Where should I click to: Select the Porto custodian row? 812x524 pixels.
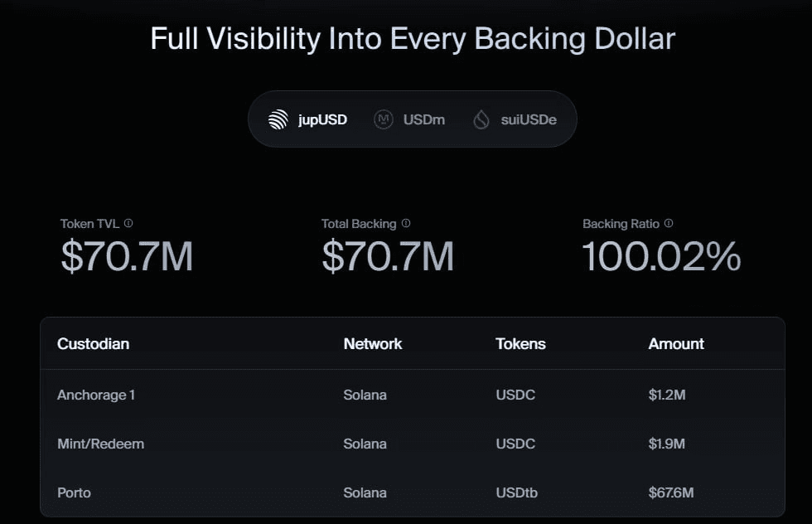74,492
